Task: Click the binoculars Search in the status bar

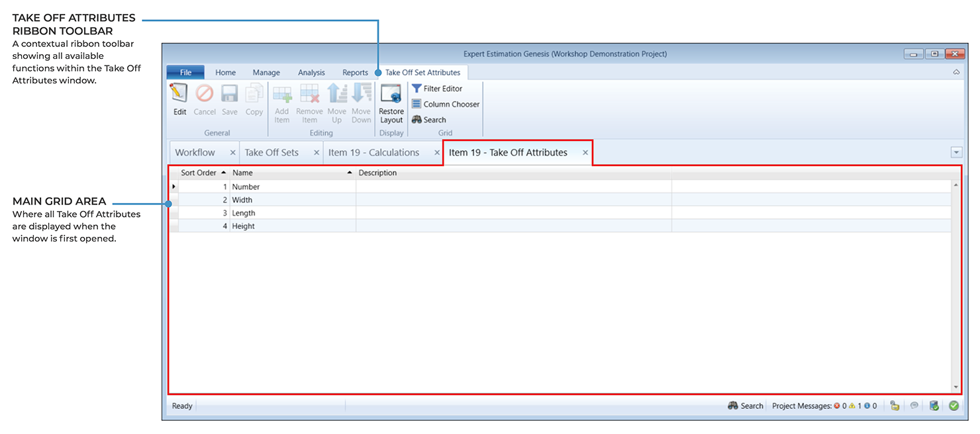Action: tap(746, 406)
